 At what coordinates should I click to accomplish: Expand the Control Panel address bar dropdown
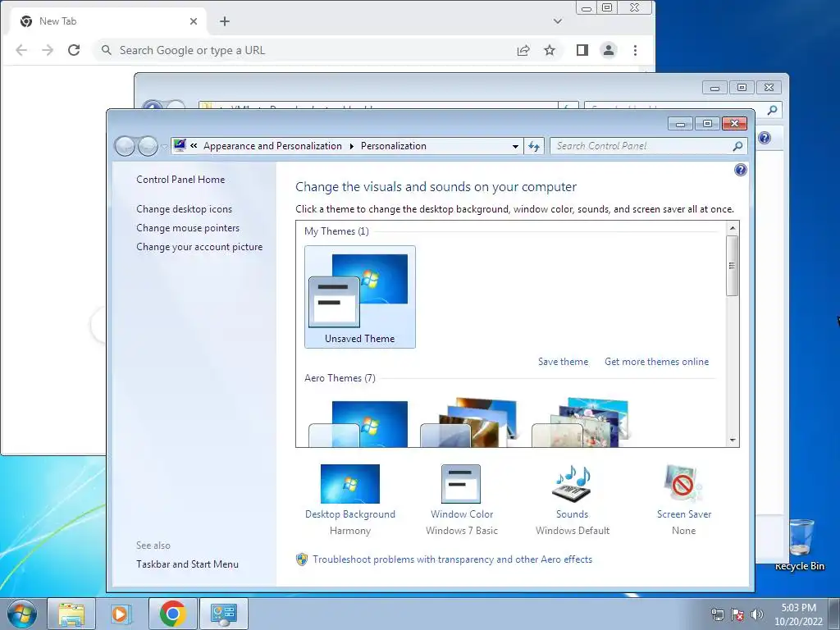click(515, 146)
